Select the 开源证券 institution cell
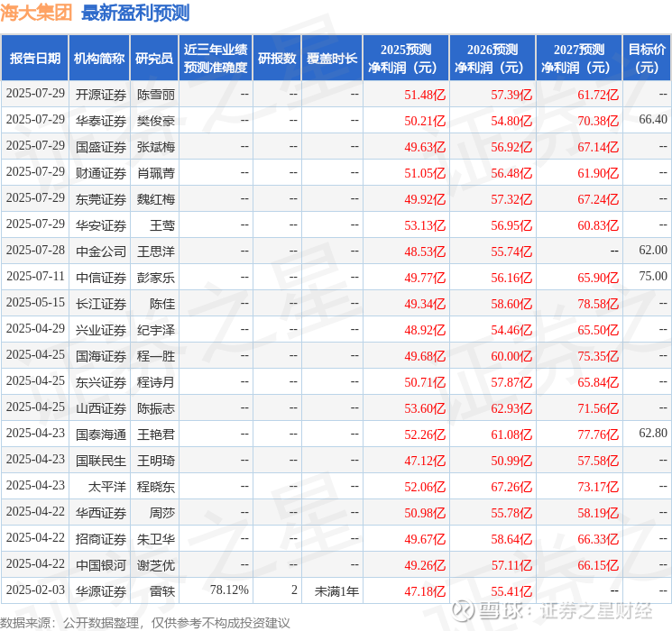The height and width of the screenshot is (631, 672). pyautogui.click(x=101, y=95)
